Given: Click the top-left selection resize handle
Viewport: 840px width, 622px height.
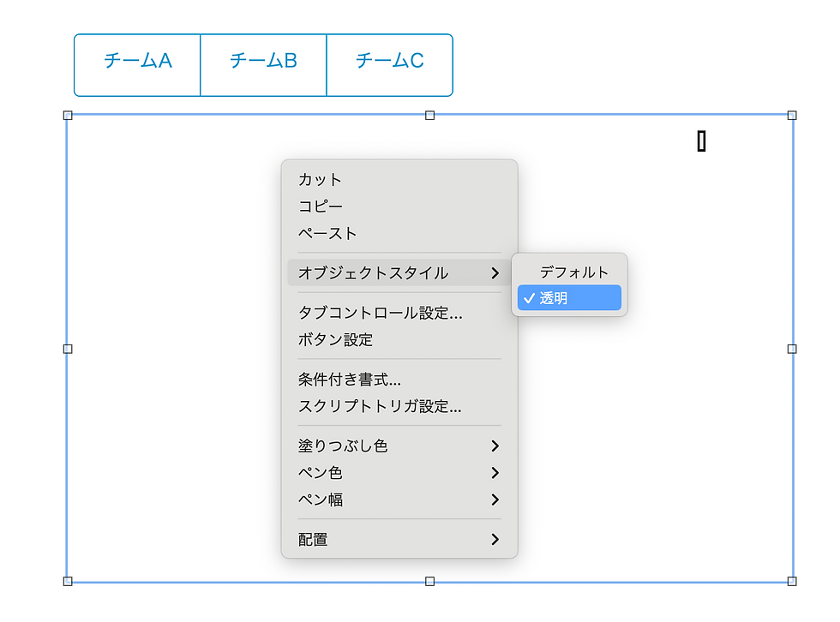Looking at the screenshot, I should [x=66, y=114].
